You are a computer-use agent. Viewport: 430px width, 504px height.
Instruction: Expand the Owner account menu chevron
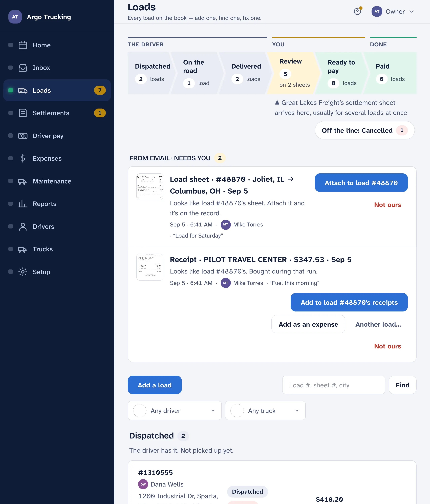(x=412, y=11)
